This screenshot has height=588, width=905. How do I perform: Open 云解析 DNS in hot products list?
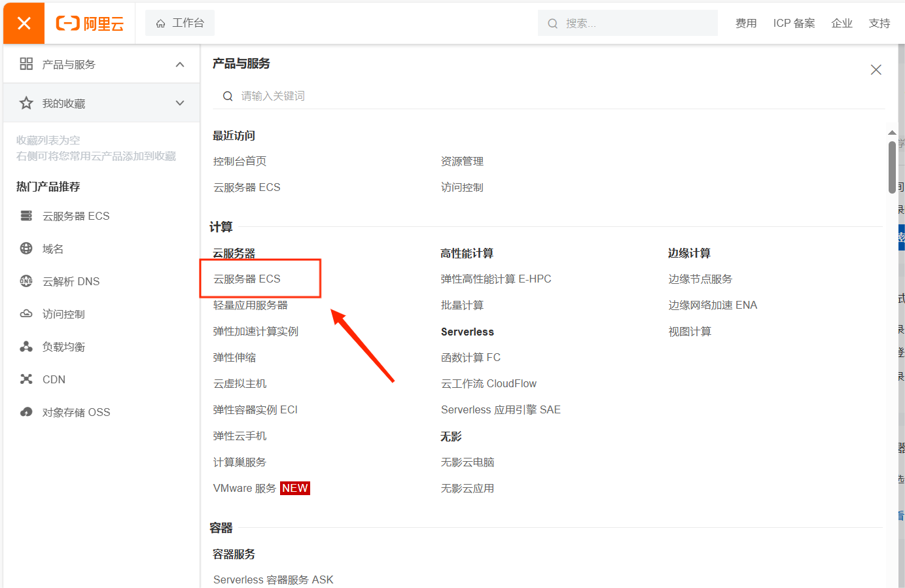(x=71, y=281)
